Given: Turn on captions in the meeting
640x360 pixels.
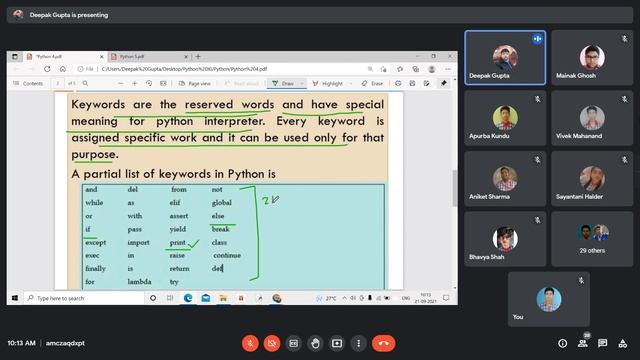Looking at the screenshot, I should (x=293, y=343).
